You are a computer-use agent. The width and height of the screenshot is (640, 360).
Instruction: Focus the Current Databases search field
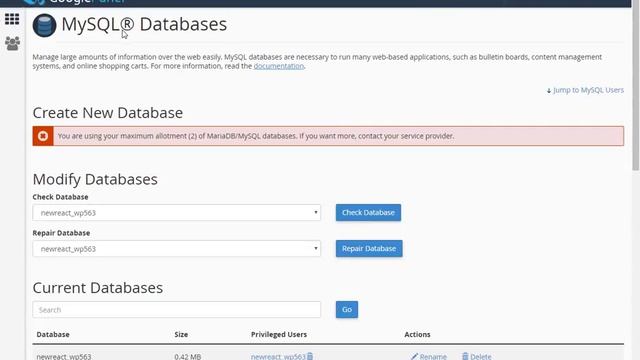[177, 310]
